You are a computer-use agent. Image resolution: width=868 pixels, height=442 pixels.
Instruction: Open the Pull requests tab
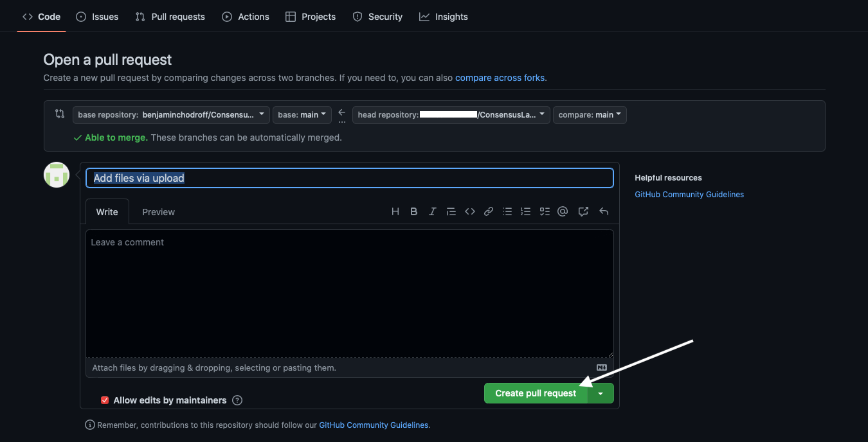[170, 17]
